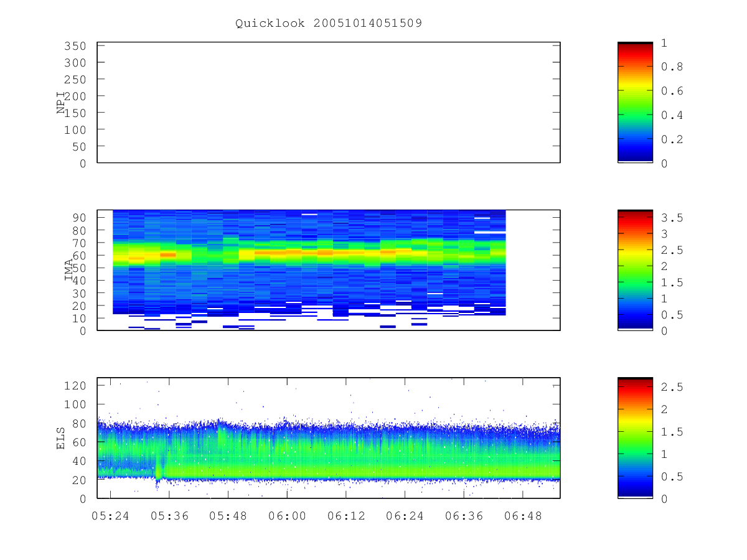Click the 05:36 time axis label
Viewport: 747px width, 560px height.
pyautogui.click(x=169, y=516)
